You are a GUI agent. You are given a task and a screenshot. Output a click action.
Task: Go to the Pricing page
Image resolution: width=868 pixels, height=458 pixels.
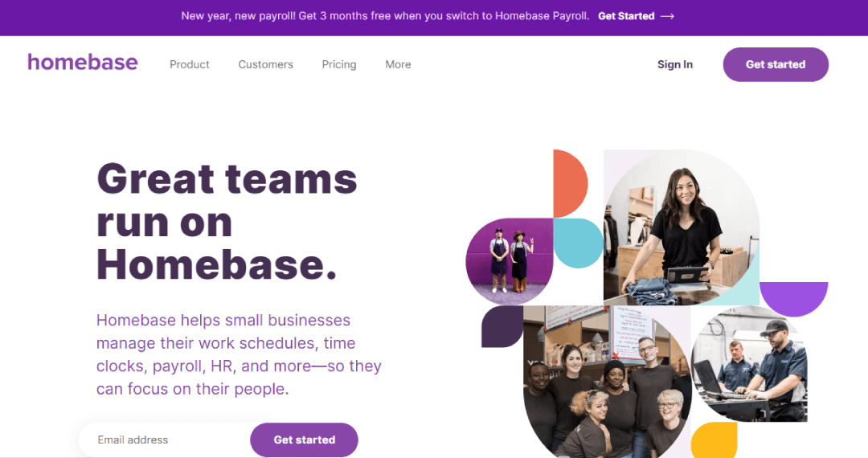[339, 65]
